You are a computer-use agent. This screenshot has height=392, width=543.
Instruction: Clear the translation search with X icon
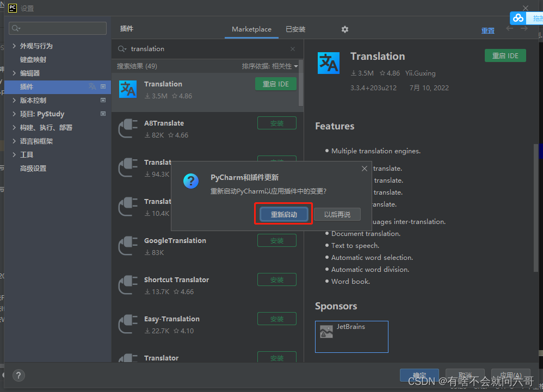tap(293, 49)
